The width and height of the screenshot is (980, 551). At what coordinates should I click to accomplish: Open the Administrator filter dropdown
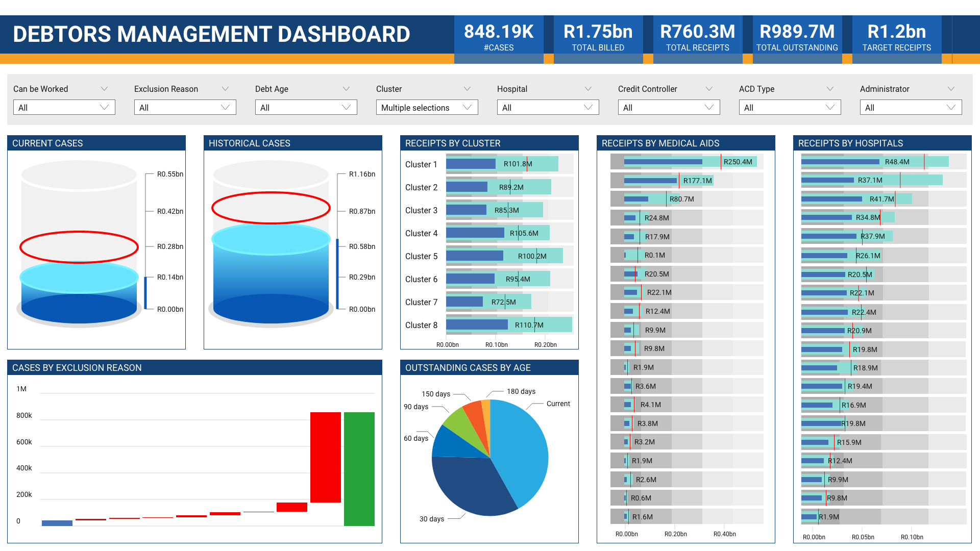click(x=911, y=107)
